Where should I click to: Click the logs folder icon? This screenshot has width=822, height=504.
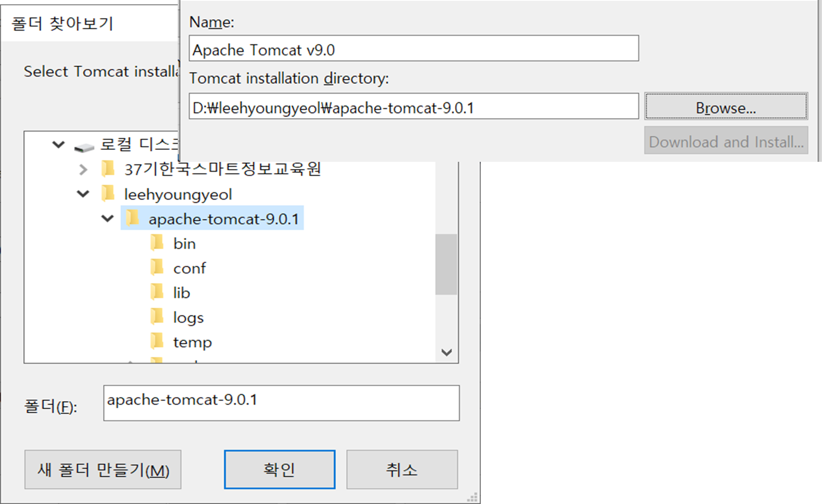point(157,316)
